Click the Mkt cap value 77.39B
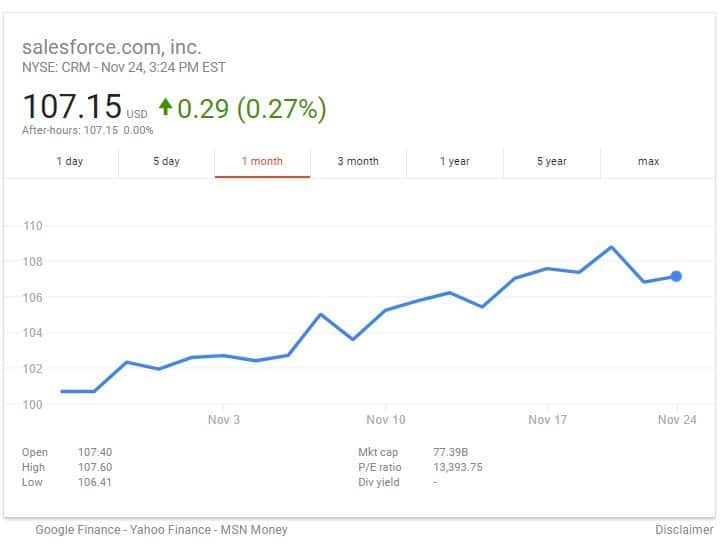The height and width of the screenshot is (553, 723). click(450, 452)
